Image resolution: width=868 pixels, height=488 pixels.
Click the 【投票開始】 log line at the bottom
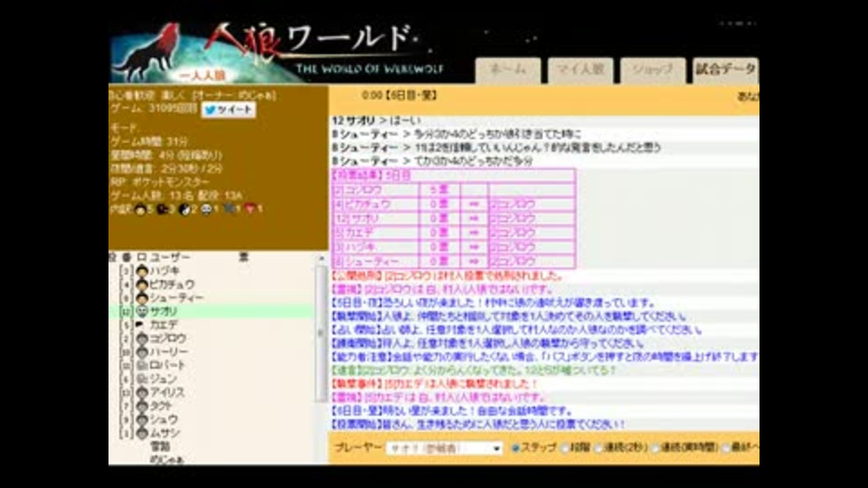pos(478,425)
